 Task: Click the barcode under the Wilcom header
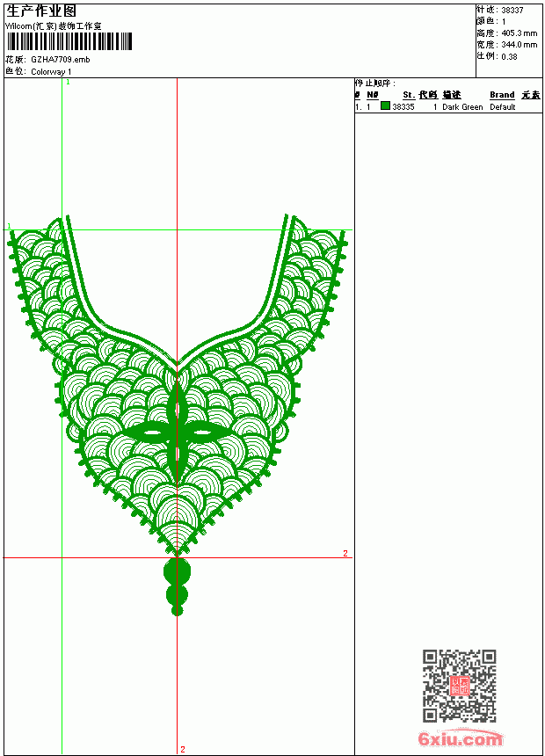(69, 41)
